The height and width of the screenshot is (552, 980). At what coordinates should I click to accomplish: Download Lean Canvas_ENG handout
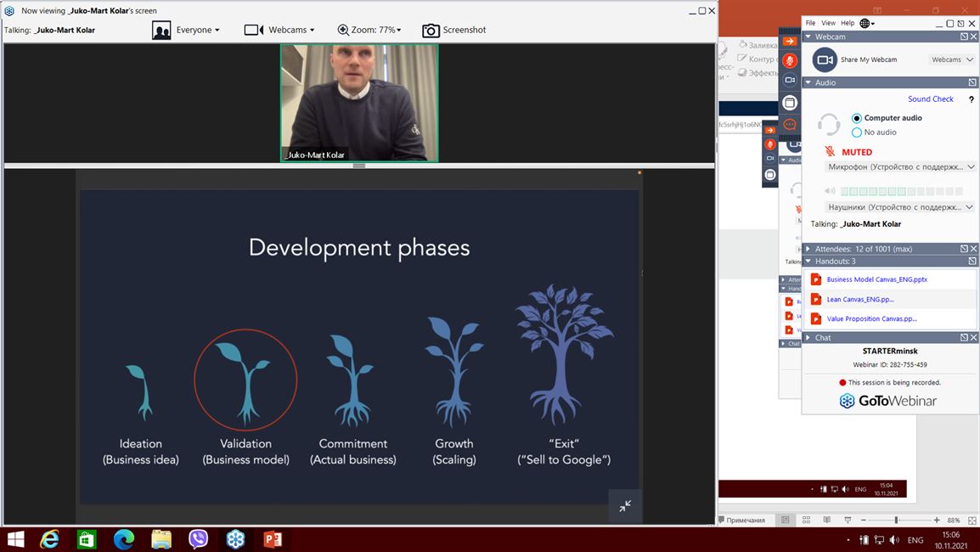[x=860, y=300]
